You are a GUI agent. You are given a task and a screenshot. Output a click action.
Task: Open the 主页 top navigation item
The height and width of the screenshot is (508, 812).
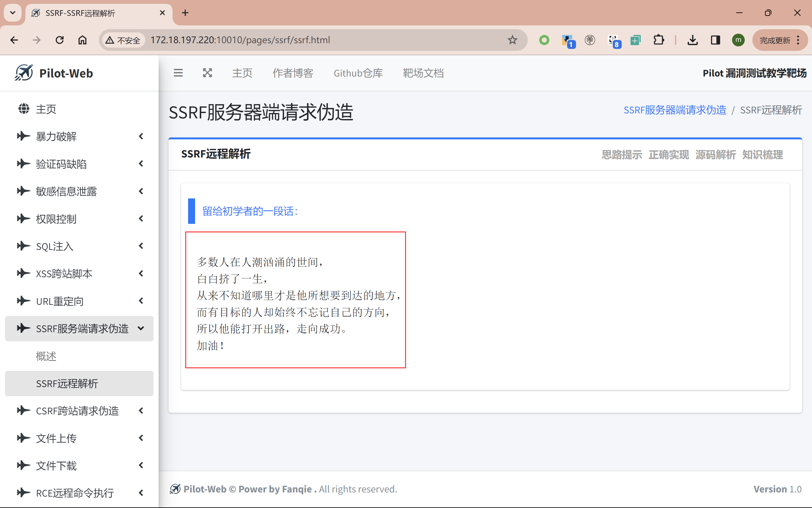coord(242,73)
